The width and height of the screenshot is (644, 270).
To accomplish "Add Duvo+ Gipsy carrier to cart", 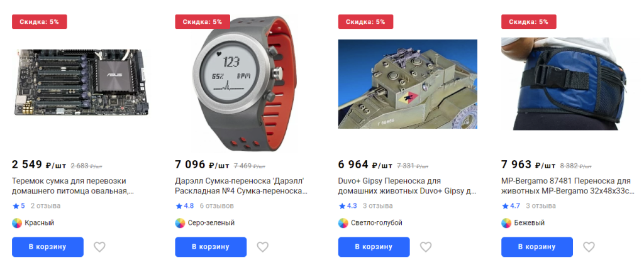I will tap(374, 247).
